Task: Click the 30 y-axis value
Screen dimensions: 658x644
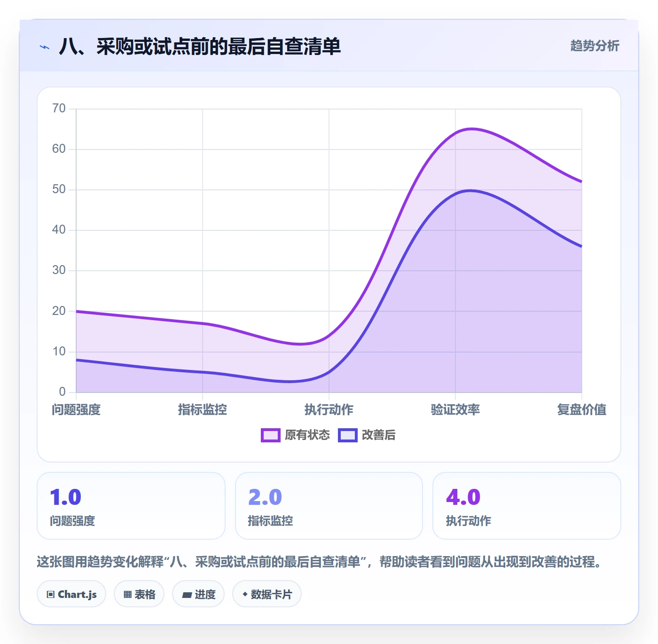Action: point(59,270)
